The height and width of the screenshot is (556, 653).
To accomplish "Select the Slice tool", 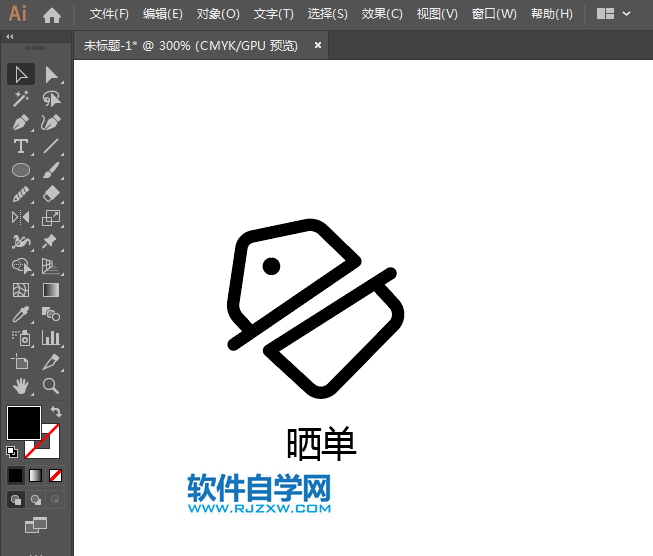I will click(x=51, y=362).
